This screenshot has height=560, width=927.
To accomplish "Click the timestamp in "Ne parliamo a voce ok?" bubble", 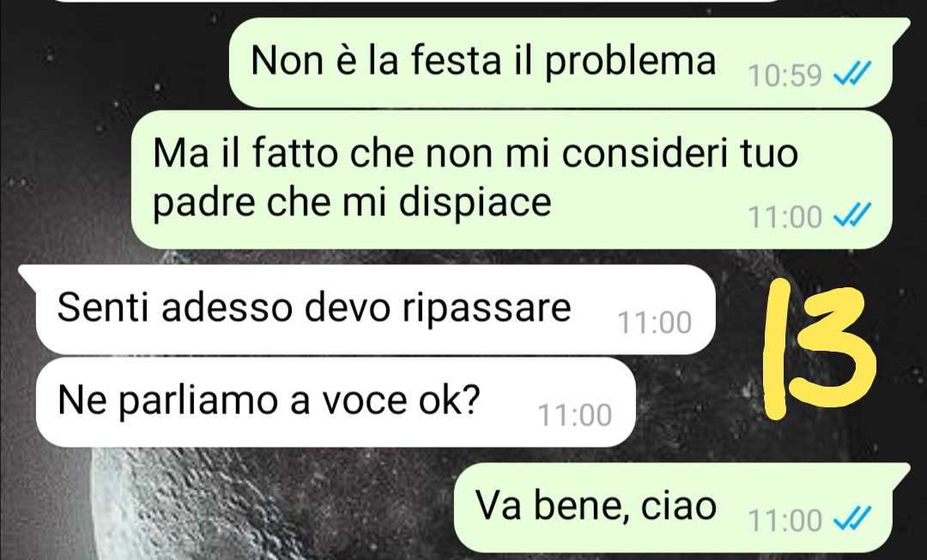I will pos(574,415).
